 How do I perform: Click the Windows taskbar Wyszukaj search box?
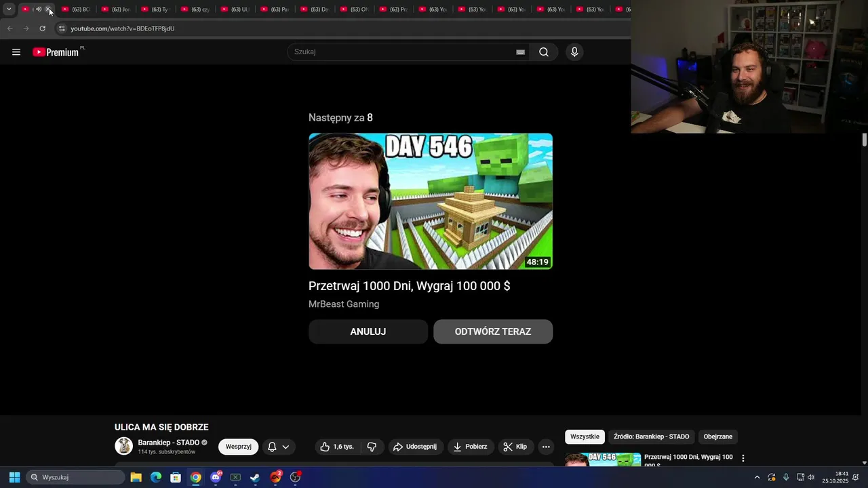coord(75,477)
